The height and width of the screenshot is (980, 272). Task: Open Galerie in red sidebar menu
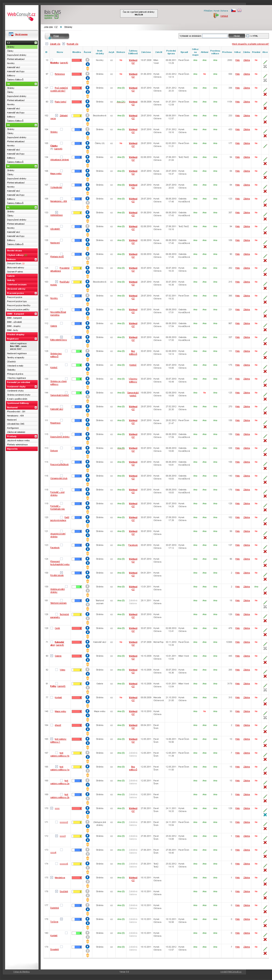pos(22,276)
